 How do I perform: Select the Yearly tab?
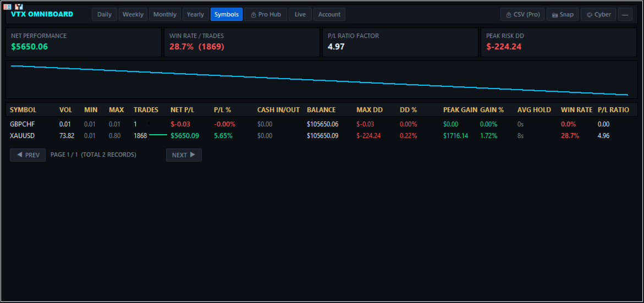tap(195, 14)
